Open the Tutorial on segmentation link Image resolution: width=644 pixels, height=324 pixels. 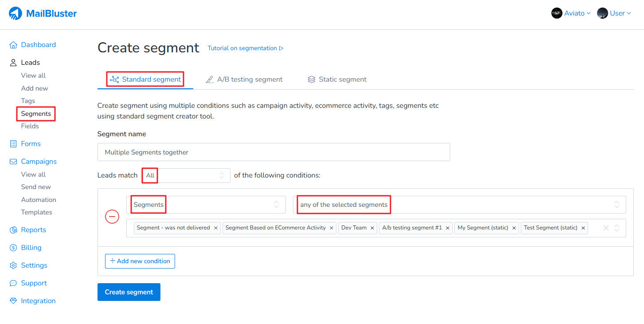pyautogui.click(x=245, y=48)
